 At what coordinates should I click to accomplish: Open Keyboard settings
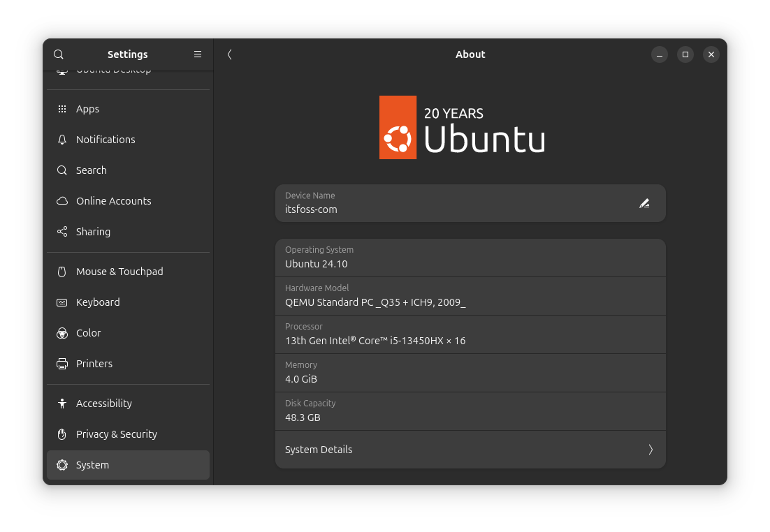point(98,302)
